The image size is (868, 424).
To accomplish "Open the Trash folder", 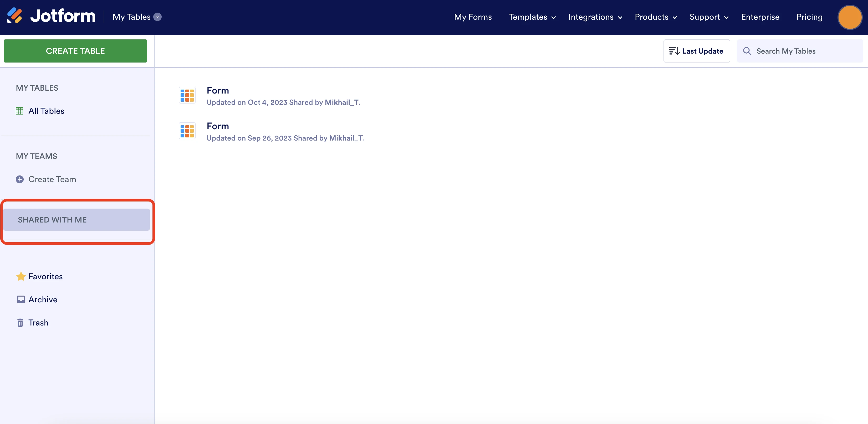I will [38, 323].
